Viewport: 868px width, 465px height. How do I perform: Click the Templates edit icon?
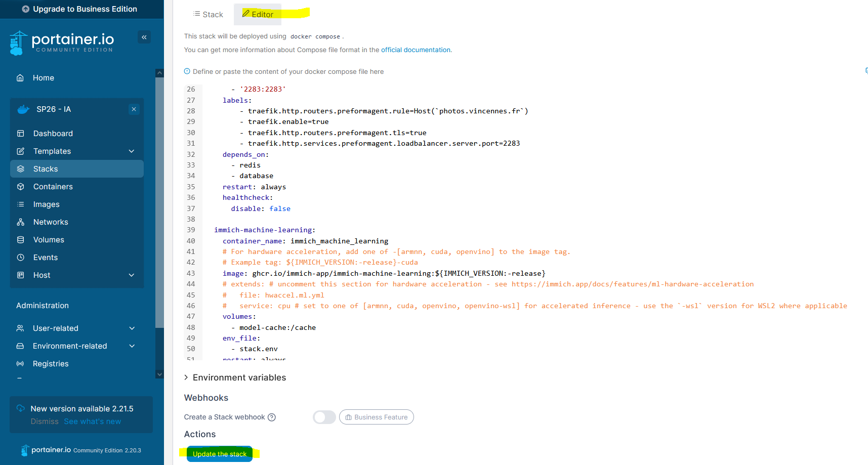tap(21, 151)
